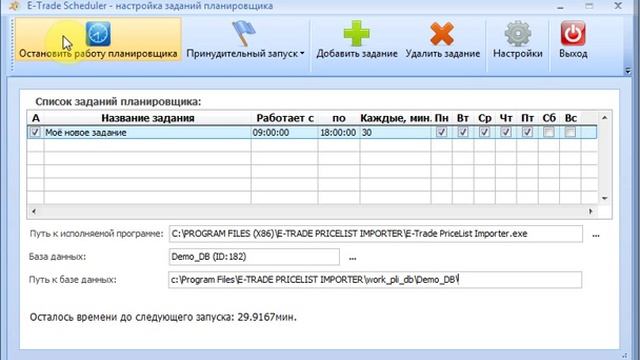Click the blue flag forced launch icon
Screen dimensions: 640x360
[244, 33]
